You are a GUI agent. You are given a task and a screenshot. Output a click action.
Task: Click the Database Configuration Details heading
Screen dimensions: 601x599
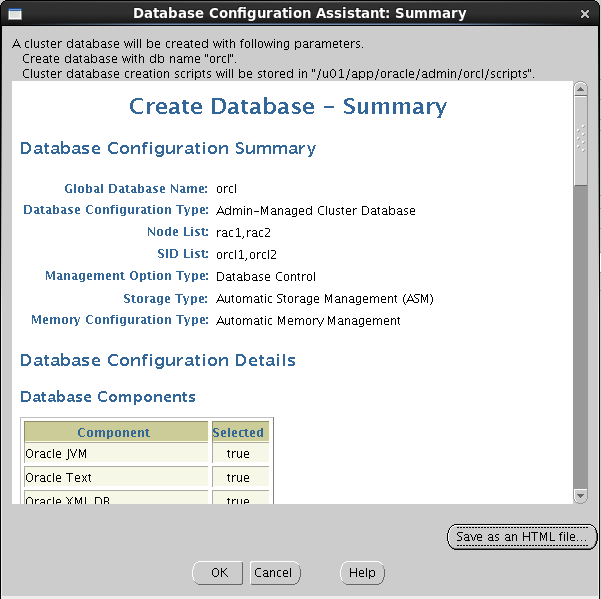click(158, 361)
